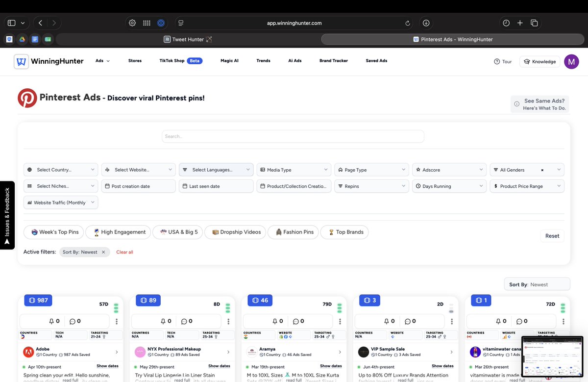This screenshot has height=382, width=588.
Task: Click comment icon on Adobe card
Action: [72, 321]
